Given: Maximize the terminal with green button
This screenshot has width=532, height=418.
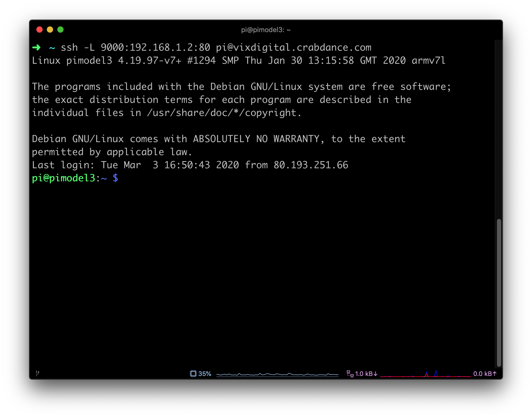Looking at the screenshot, I should pyautogui.click(x=60, y=30).
